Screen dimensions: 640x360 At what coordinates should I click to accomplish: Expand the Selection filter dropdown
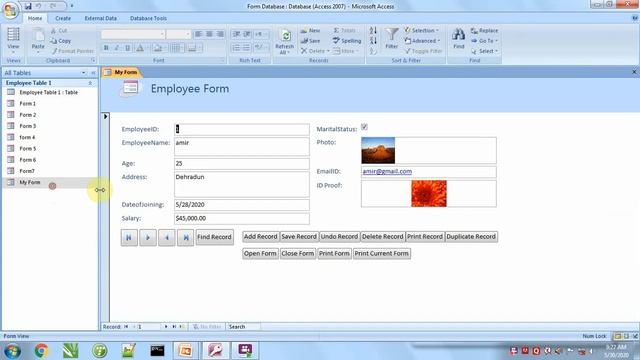422,31
